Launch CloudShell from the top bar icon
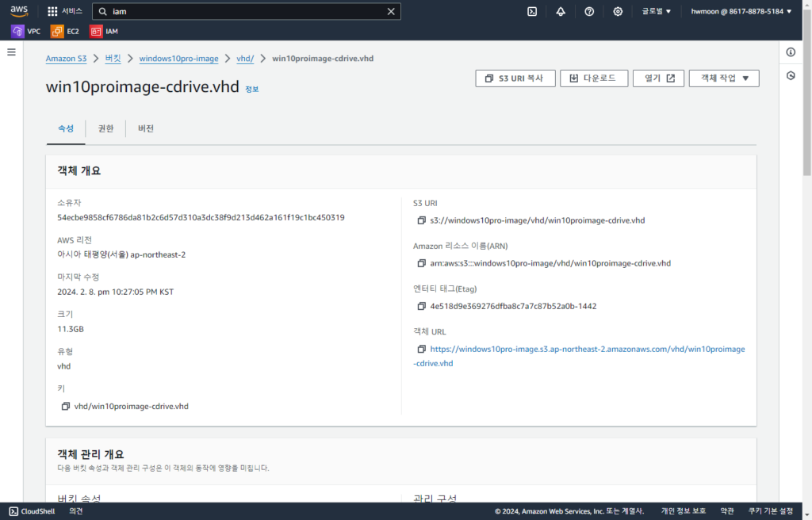 [532, 11]
